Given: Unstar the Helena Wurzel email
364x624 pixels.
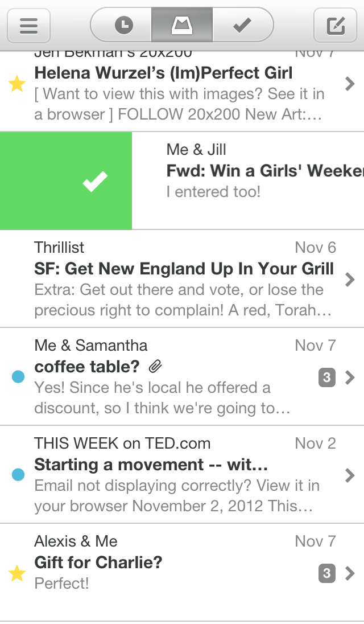Looking at the screenshot, I should [17, 84].
